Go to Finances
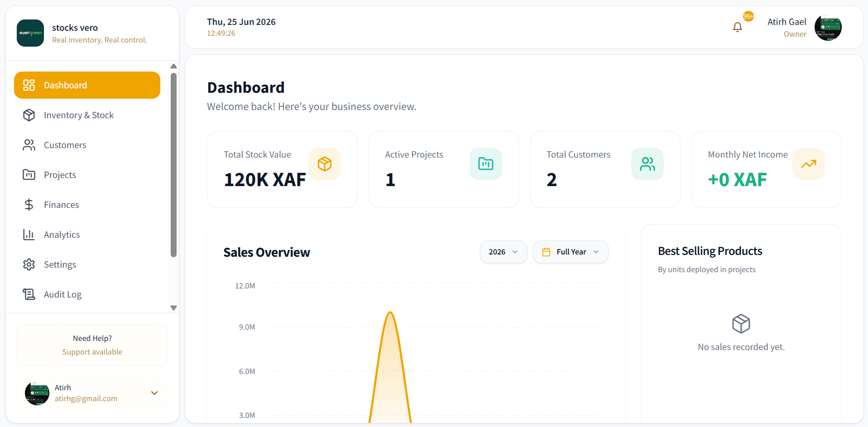This screenshot has height=427, width=868. pyautogui.click(x=87, y=205)
